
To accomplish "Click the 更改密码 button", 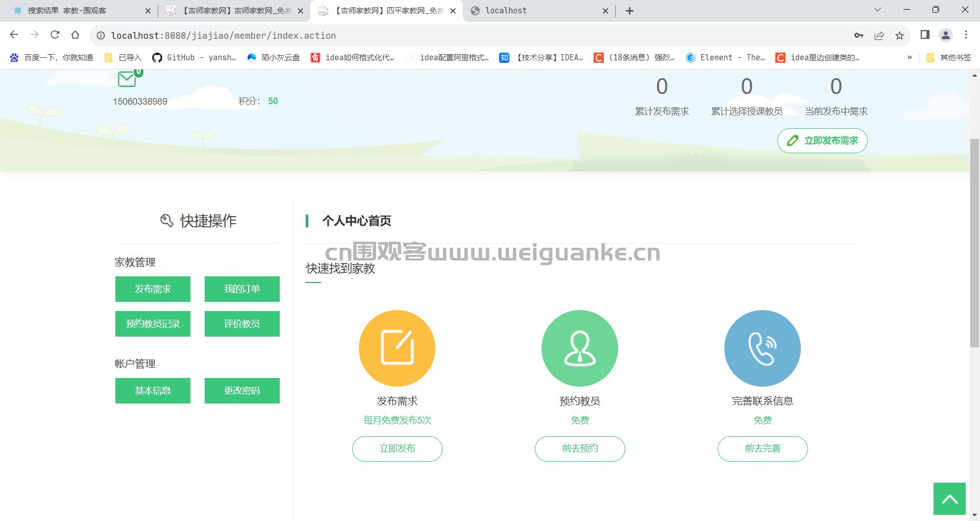I will tap(242, 391).
